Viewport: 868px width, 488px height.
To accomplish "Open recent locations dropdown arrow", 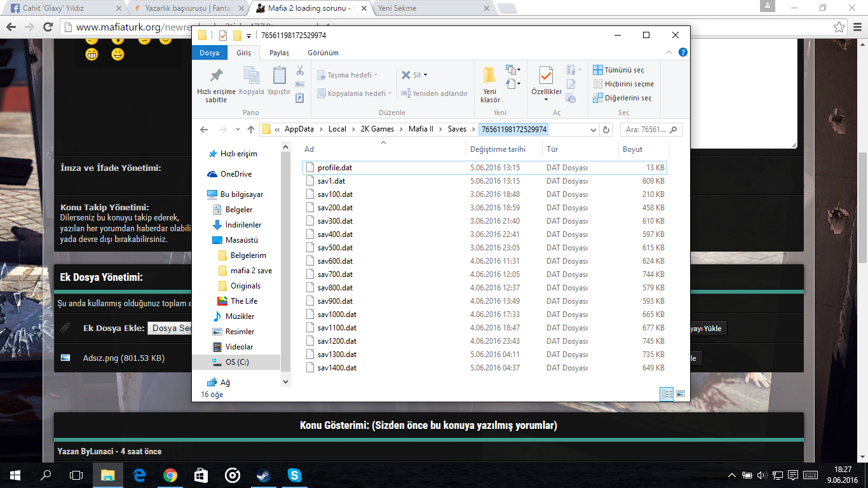I will pyautogui.click(x=237, y=130).
